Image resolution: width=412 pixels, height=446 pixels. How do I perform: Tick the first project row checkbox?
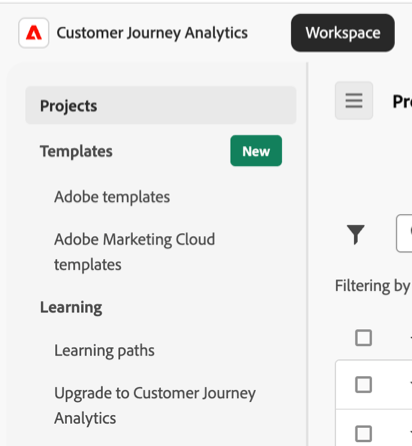tap(363, 384)
